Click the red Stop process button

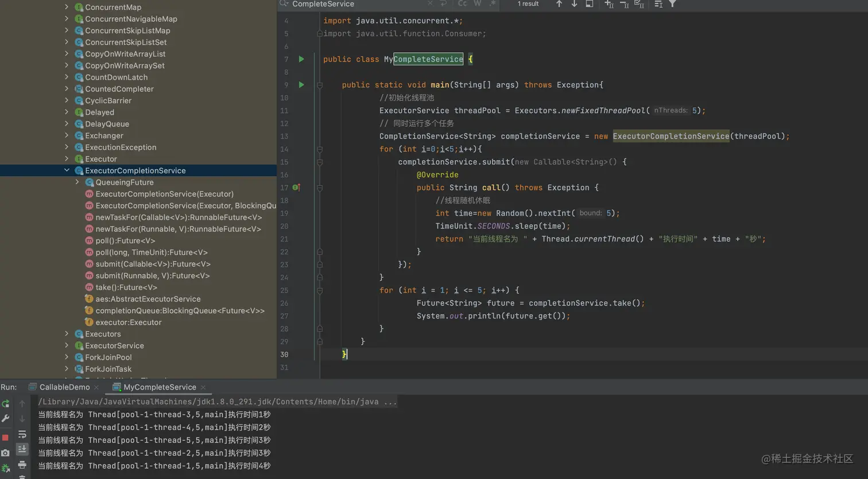(6, 438)
